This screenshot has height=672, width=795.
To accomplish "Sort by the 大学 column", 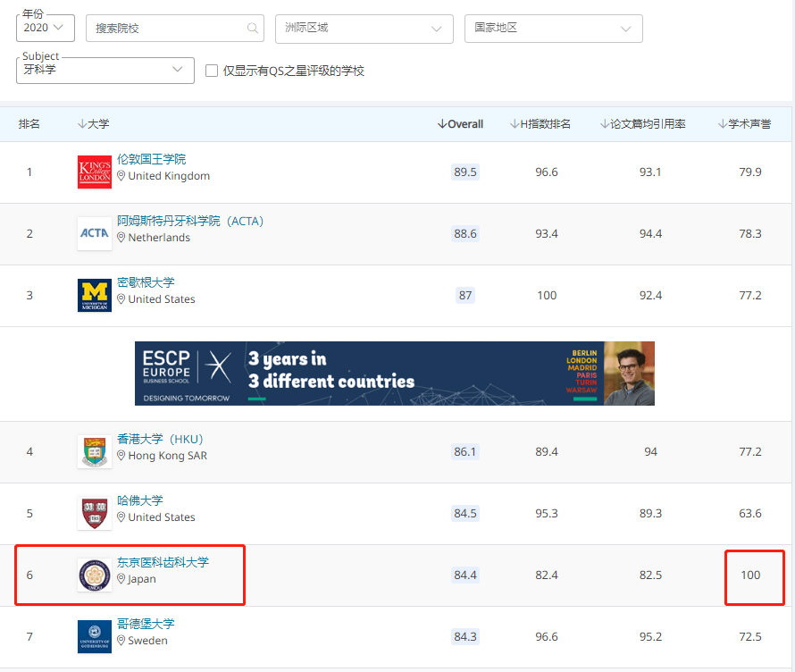I will point(93,124).
